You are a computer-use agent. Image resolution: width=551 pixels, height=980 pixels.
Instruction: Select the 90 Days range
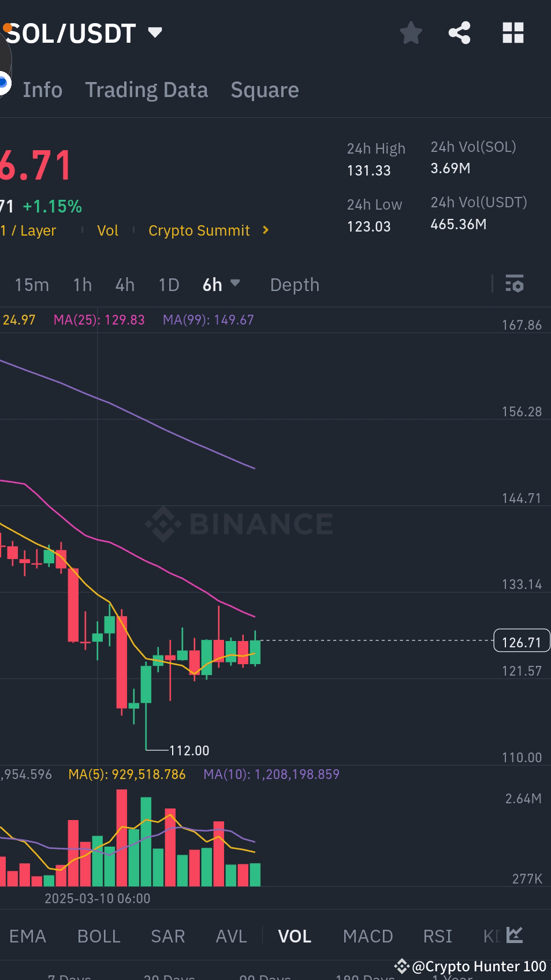pyautogui.click(x=263, y=975)
